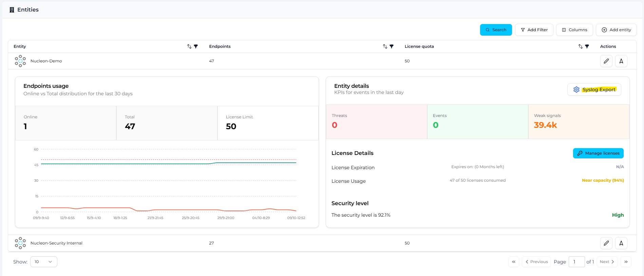644x276 pixels.
Task: Filter the Endpoints column
Action: 392,46
